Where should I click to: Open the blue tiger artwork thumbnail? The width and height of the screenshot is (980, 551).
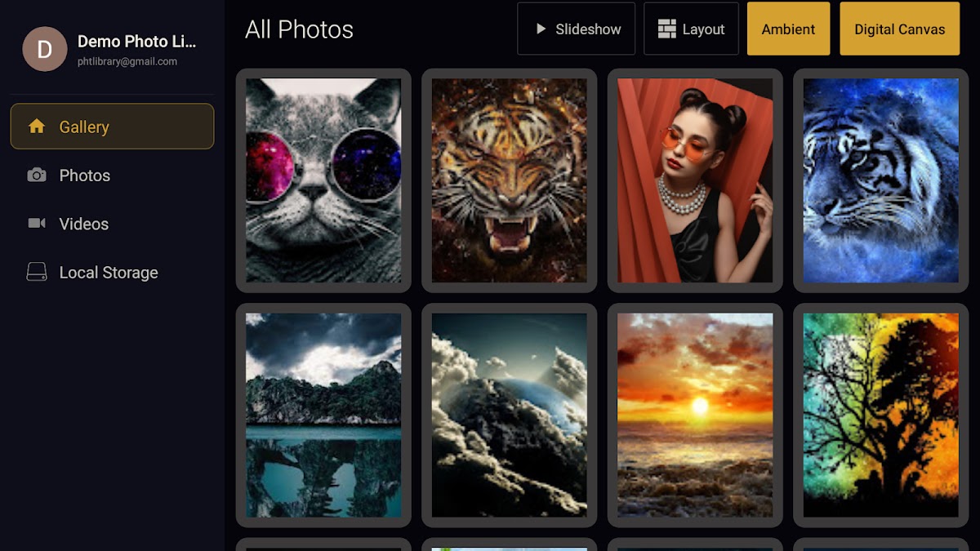880,180
